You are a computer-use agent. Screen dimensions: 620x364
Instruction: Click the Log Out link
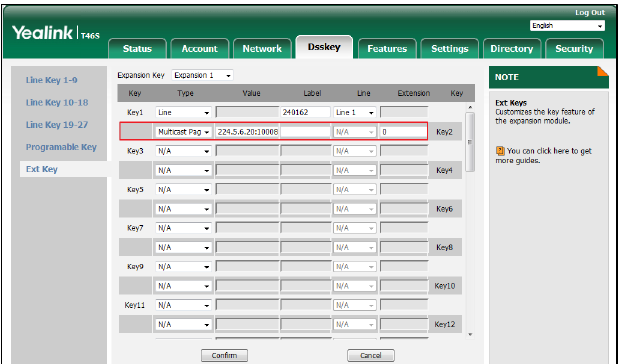pos(590,13)
